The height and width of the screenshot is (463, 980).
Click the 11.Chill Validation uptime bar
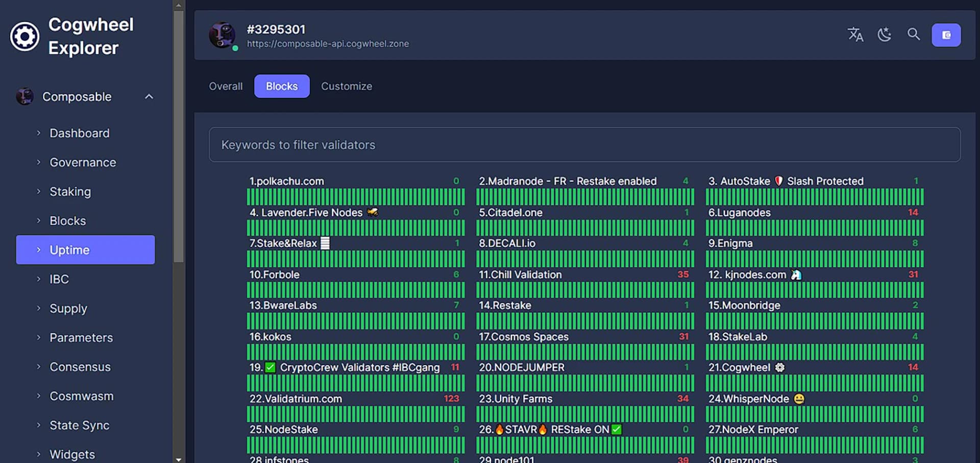point(585,290)
